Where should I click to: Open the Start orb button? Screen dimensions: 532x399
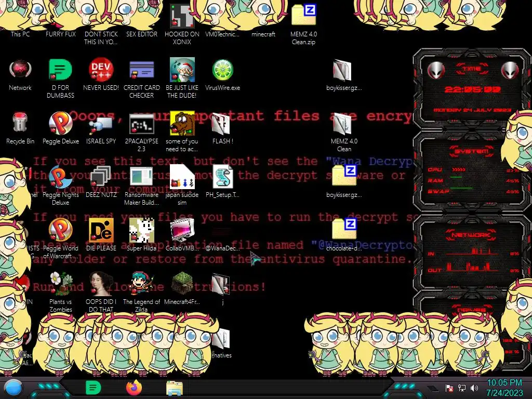point(14,388)
